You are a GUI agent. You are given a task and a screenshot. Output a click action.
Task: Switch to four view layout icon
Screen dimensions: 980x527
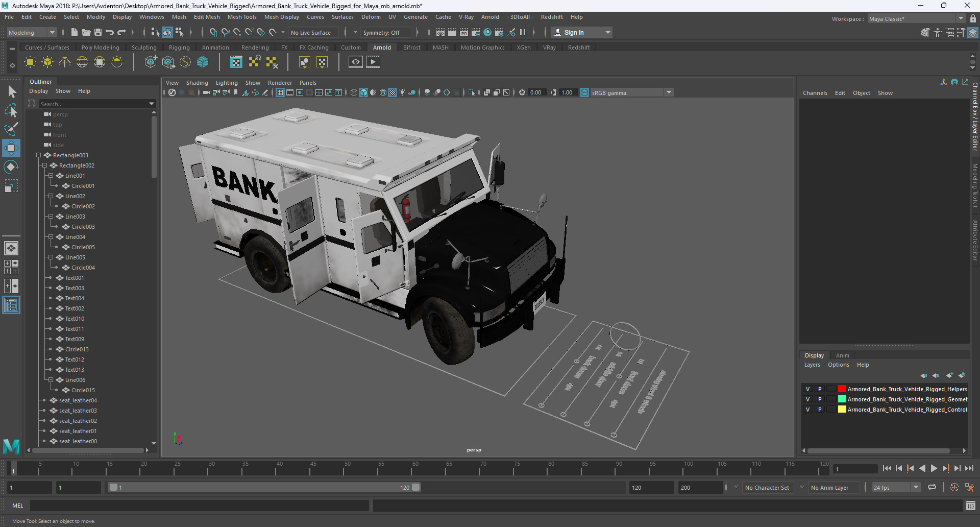tap(11, 267)
